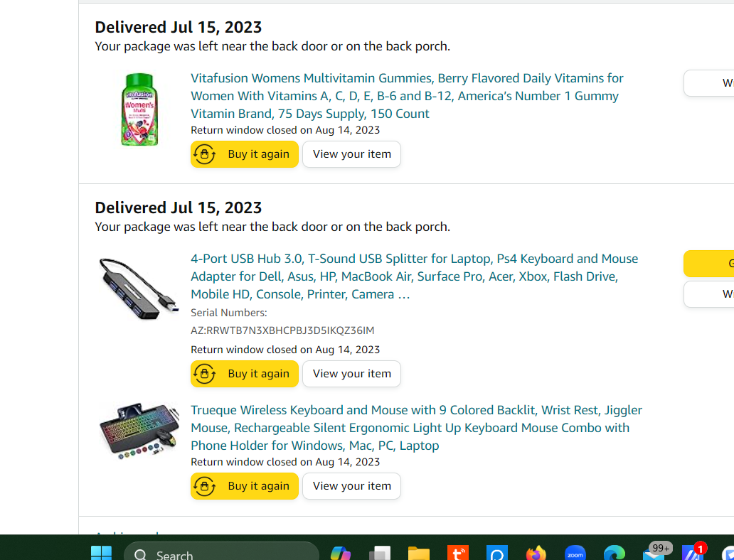Click the USB hub product image

(x=139, y=289)
